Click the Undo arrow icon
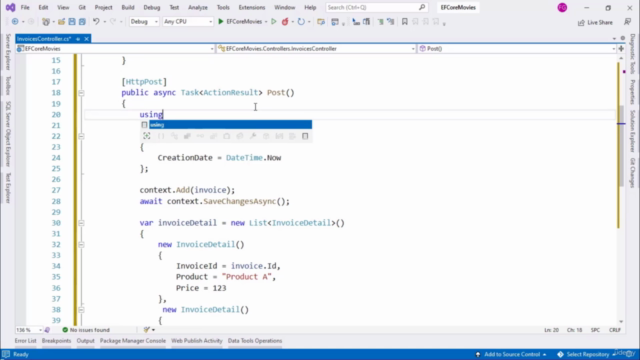This screenshot has height=360, width=640. coord(96,22)
